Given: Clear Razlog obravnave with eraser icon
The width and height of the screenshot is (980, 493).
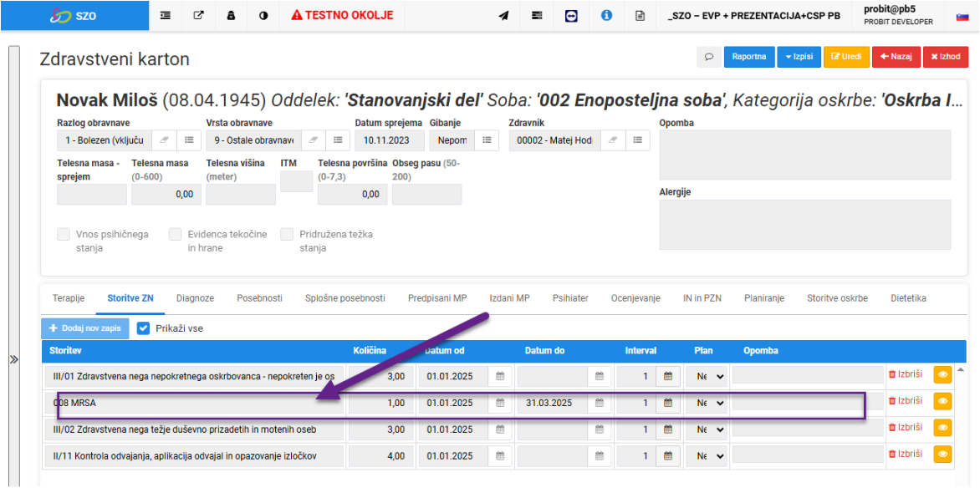Looking at the screenshot, I should pyautogui.click(x=164, y=140).
